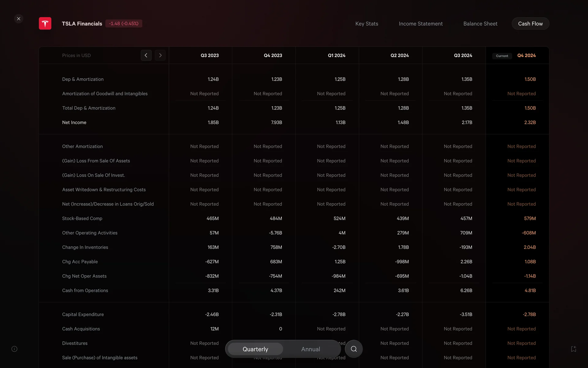Open the Balance Sheet tab
Screen dimensions: 588x368
(x=480, y=24)
